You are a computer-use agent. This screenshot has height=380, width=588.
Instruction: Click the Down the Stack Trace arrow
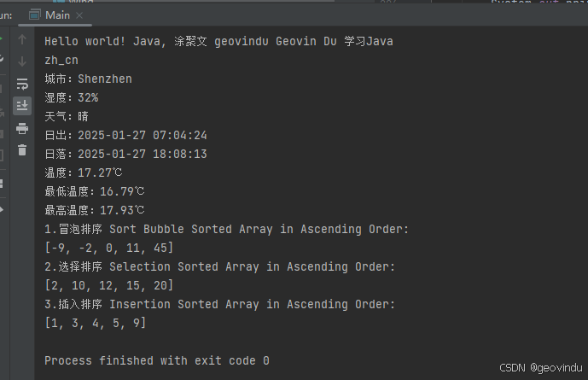coord(22,61)
